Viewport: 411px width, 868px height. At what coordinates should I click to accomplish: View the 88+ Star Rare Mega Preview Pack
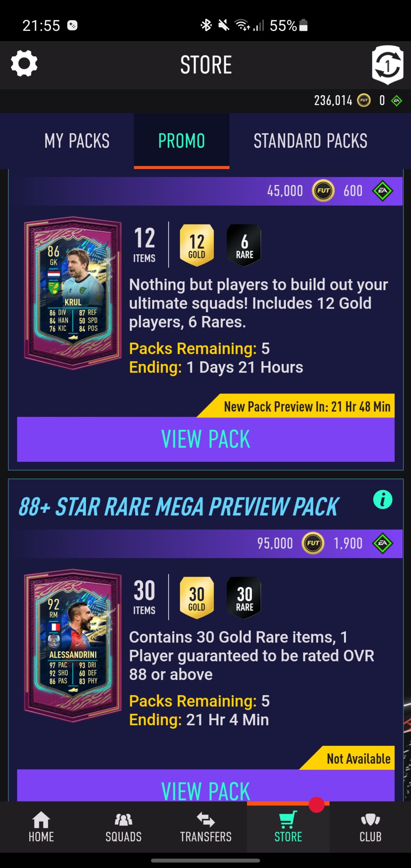(x=206, y=786)
